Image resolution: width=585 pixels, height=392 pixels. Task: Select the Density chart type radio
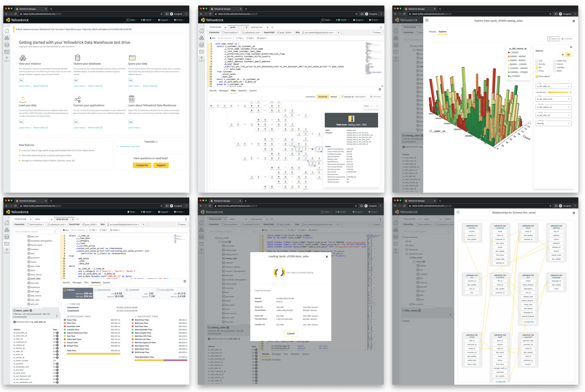point(537,64)
